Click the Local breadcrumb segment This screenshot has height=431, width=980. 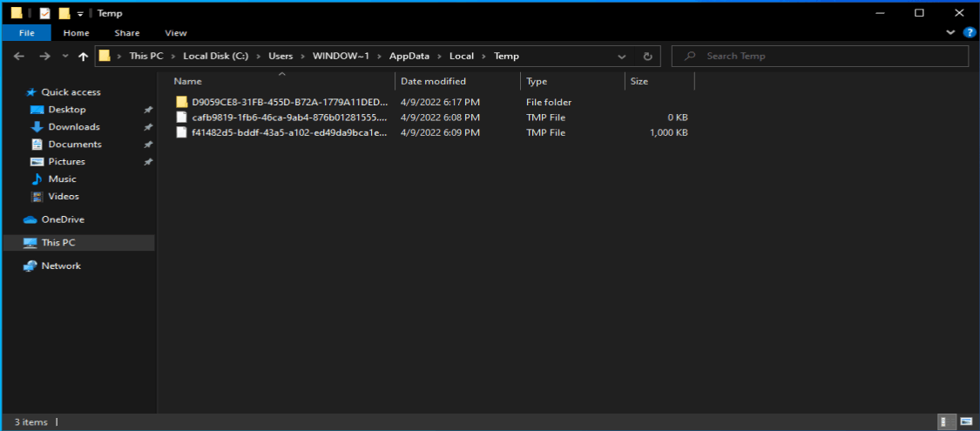(x=461, y=57)
